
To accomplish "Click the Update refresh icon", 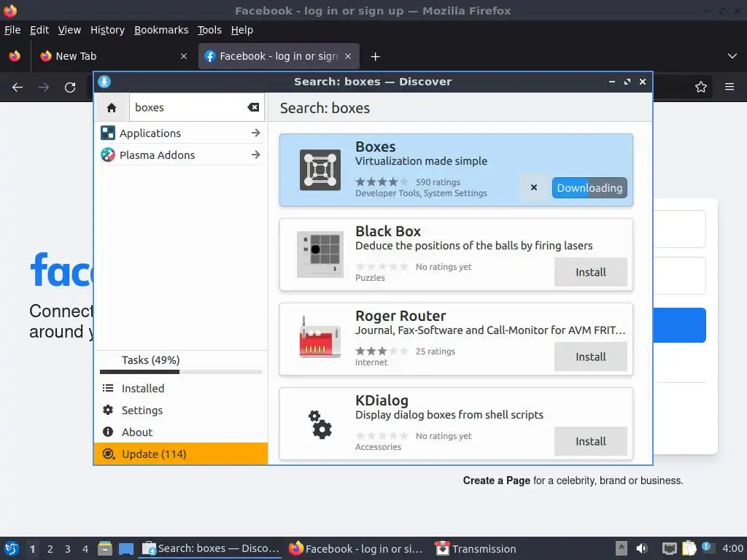I will [x=109, y=454].
